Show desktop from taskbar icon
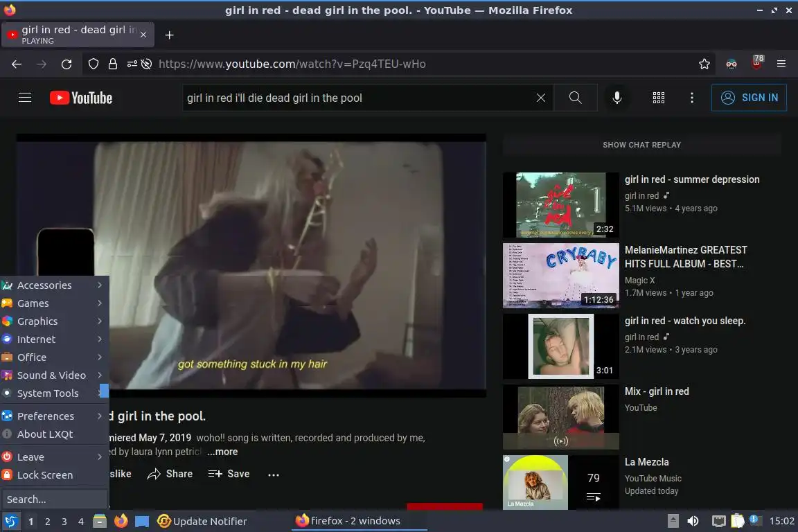 pyautogui.click(x=142, y=522)
